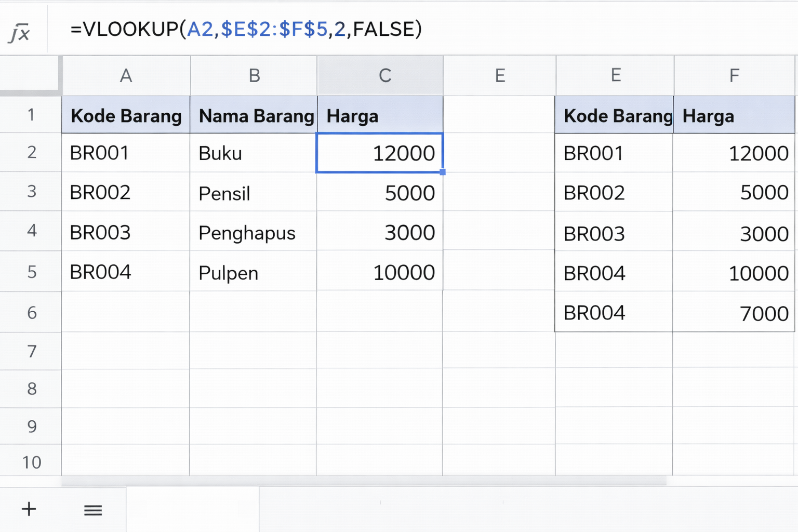Select the cell containing Buku
The height and width of the screenshot is (532, 798).
(253, 153)
